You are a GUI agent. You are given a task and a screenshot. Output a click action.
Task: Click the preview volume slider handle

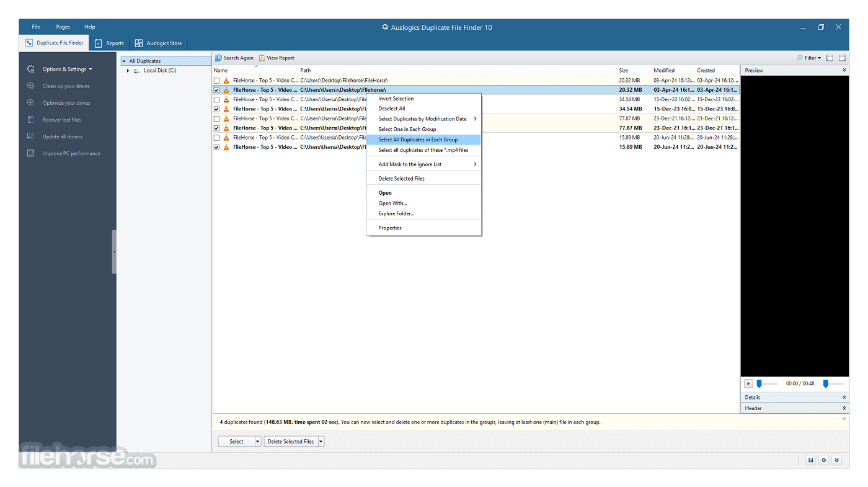(825, 384)
